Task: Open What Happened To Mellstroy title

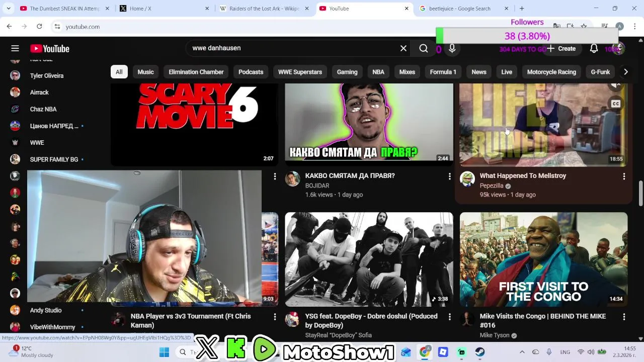Action: 523,175
